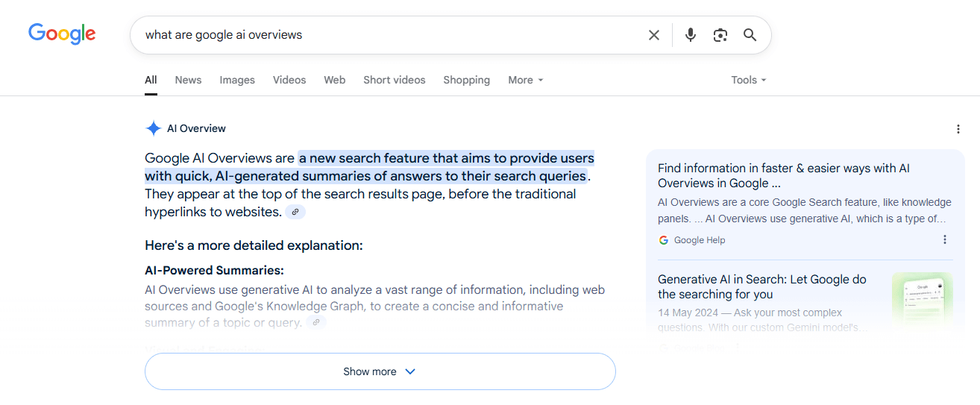Open the Google logo homepage
Screen dimensions: 980x405
pos(62,34)
